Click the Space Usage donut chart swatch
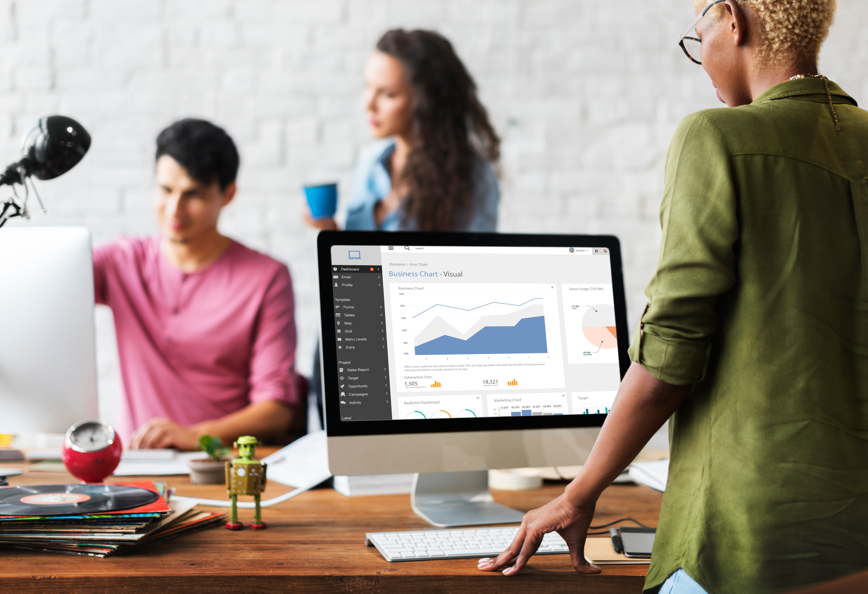 tap(594, 323)
